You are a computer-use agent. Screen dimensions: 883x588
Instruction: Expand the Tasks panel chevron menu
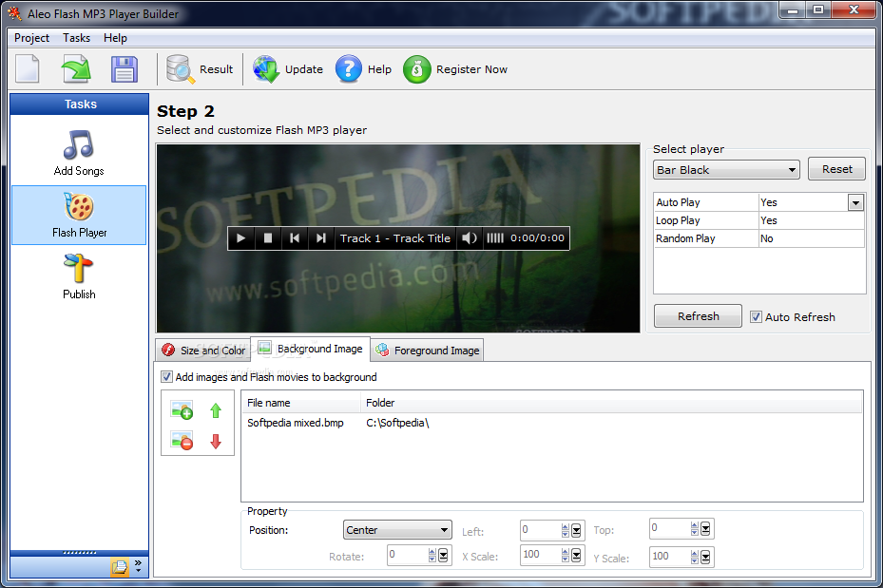(139, 566)
